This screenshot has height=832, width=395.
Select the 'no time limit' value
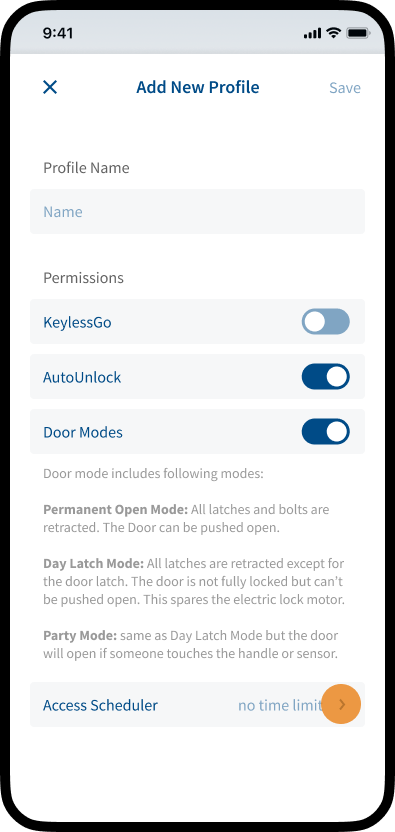(280, 705)
